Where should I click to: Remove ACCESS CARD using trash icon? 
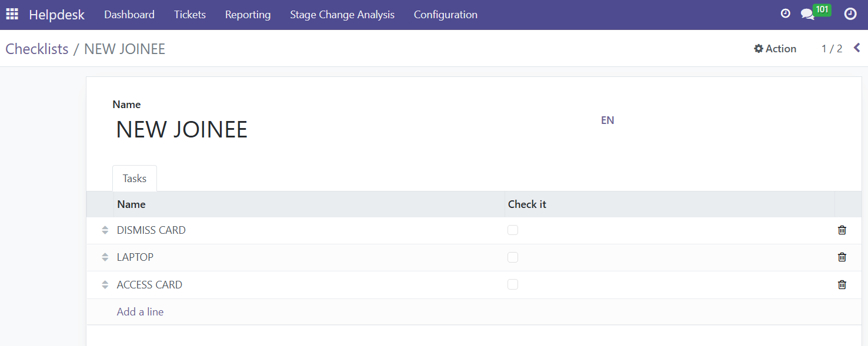(x=842, y=285)
